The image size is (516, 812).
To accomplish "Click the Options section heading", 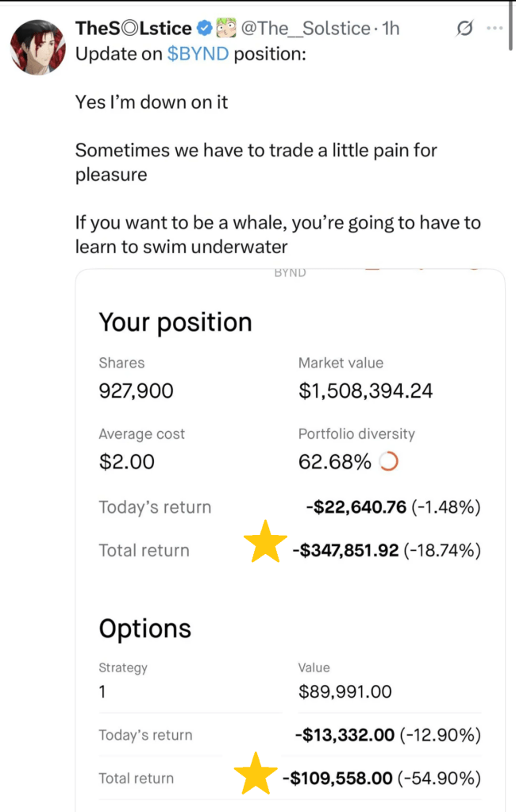I will click(x=144, y=629).
